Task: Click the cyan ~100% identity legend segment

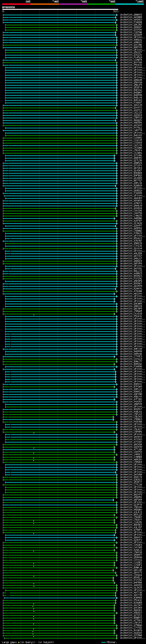Action: pos(130,4)
